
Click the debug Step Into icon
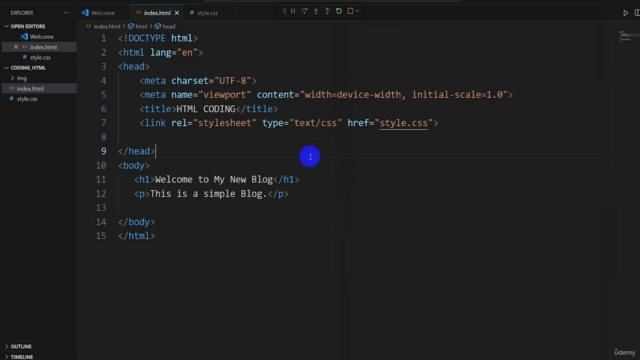pyautogui.click(x=316, y=11)
